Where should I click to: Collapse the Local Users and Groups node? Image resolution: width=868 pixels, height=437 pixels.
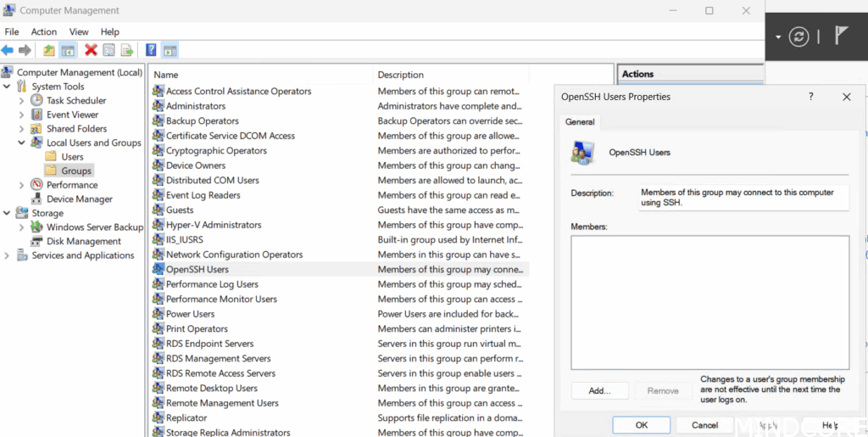tap(21, 143)
